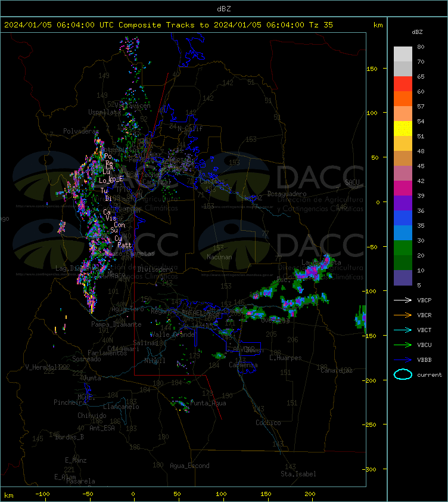This screenshot has height=502, width=448.
Task: Click the 'Sosneado' map label
Action: point(86,359)
